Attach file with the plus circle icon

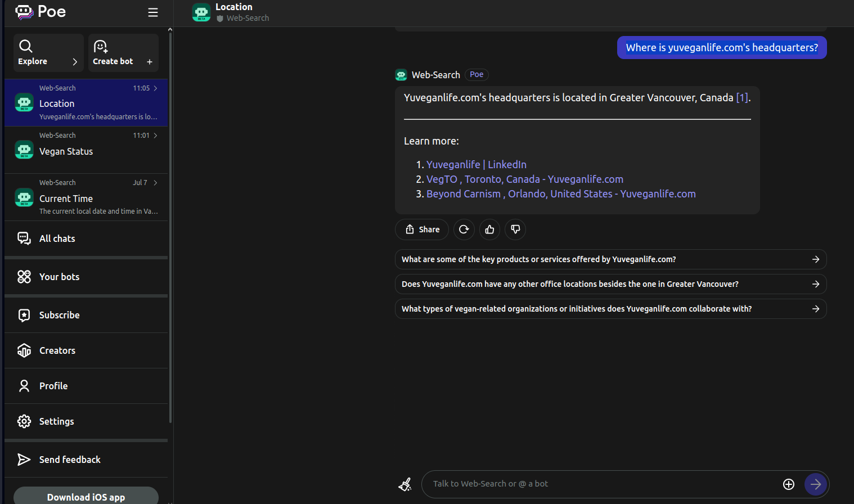pos(789,484)
